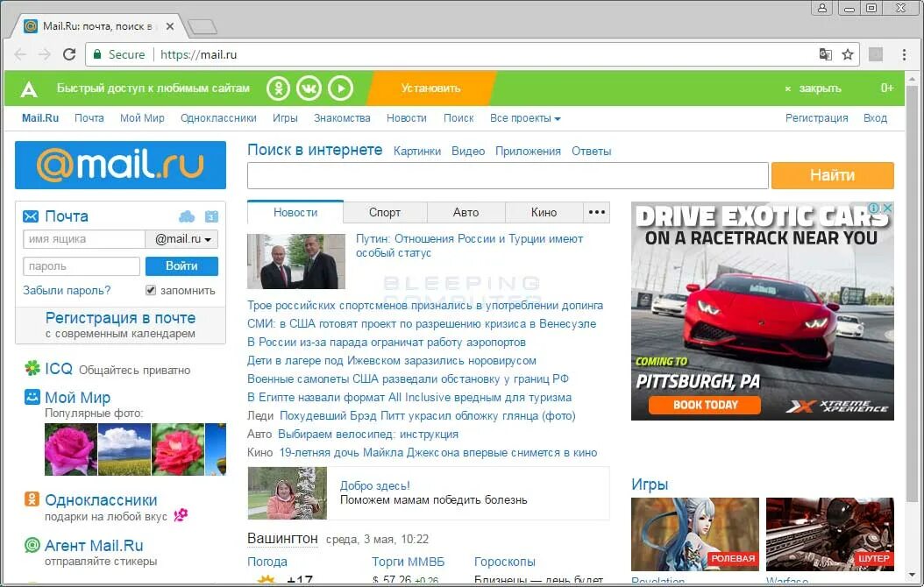Screen dimensions: 924x587
Task: Open the cloud icon in Почта panel
Action: 187,216
